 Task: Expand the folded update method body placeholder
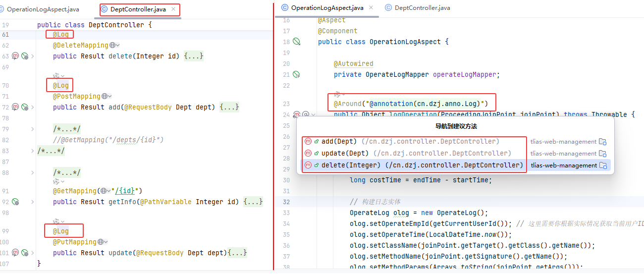237,253
